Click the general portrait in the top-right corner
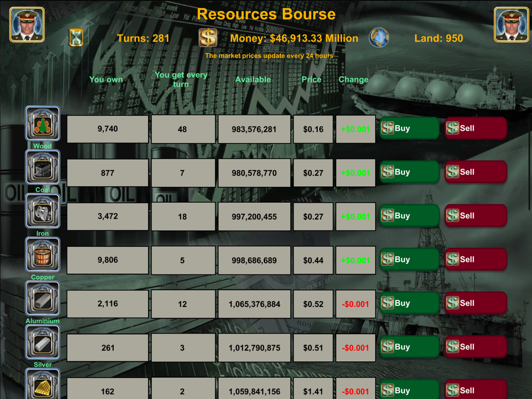 pos(511,24)
